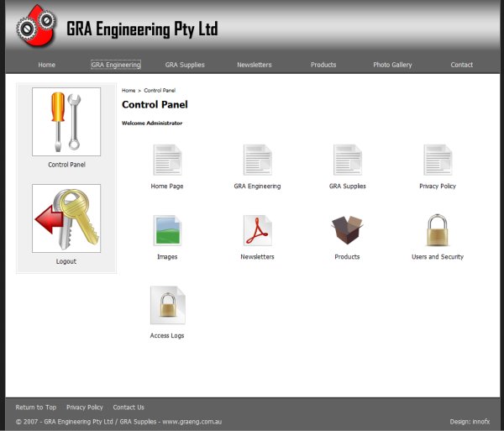Open Photo Gallery from the navigation bar
Viewport: 504px width, 431px height.
coord(392,65)
